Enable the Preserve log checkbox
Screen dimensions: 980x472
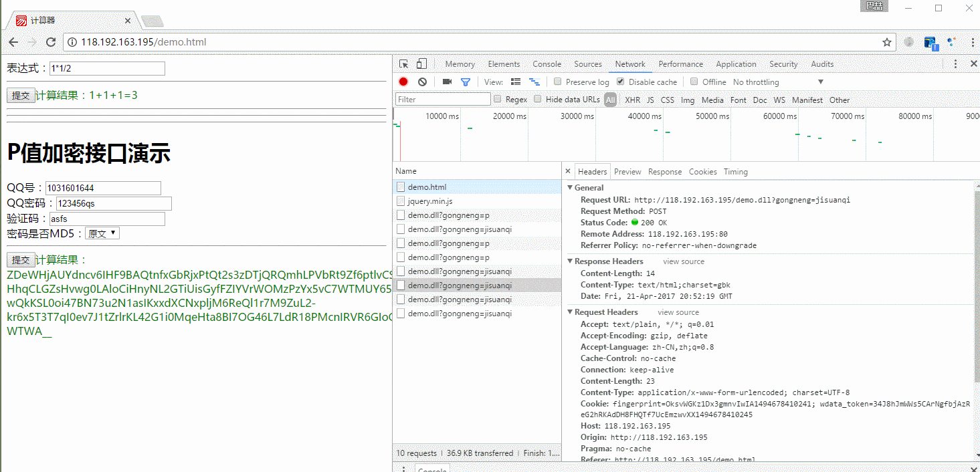click(558, 82)
